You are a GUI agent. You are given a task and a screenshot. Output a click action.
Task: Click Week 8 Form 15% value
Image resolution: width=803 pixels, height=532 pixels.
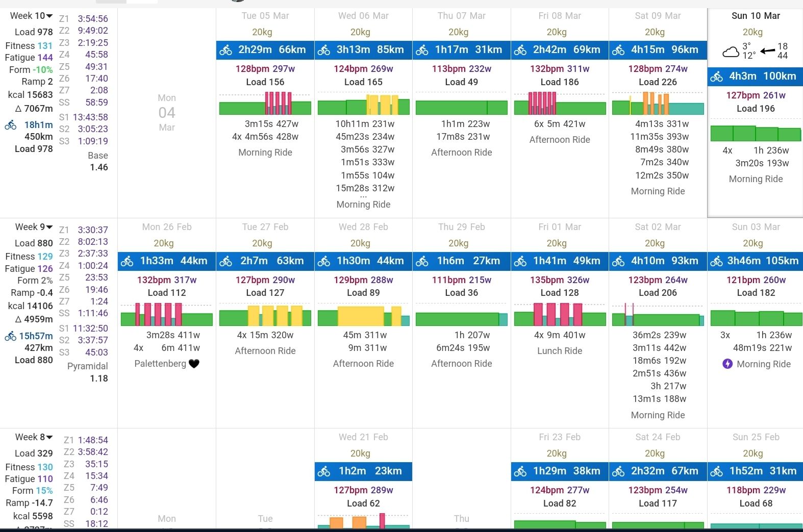44,491
